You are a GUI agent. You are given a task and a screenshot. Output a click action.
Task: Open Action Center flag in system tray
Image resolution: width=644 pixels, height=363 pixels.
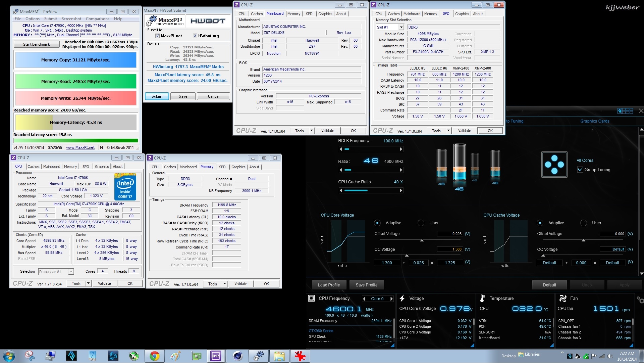pyautogui.click(x=594, y=356)
